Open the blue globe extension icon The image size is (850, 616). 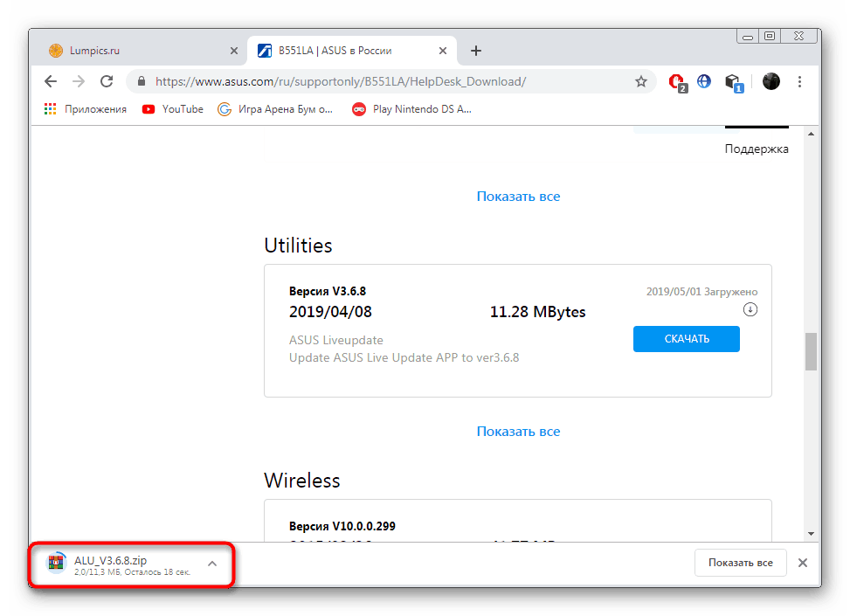click(703, 81)
